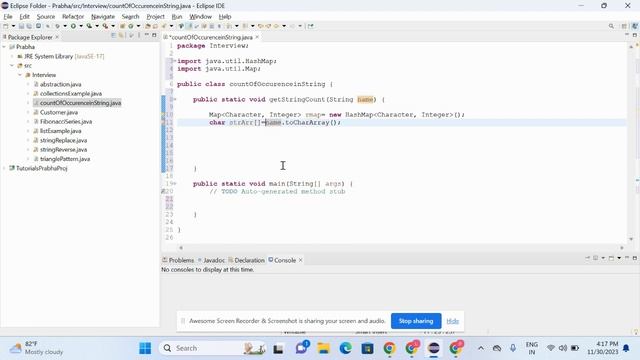Minimize the Package Explorer panel
This screenshot has height=360, width=640.
(x=147, y=36)
